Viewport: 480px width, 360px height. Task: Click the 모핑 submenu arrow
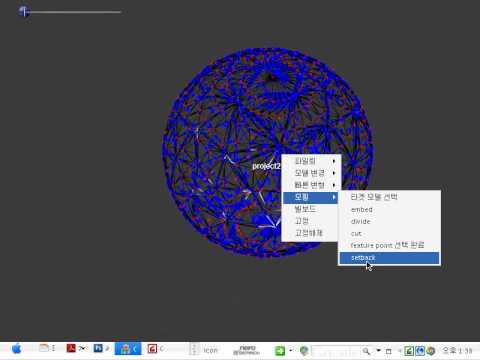(334, 197)
